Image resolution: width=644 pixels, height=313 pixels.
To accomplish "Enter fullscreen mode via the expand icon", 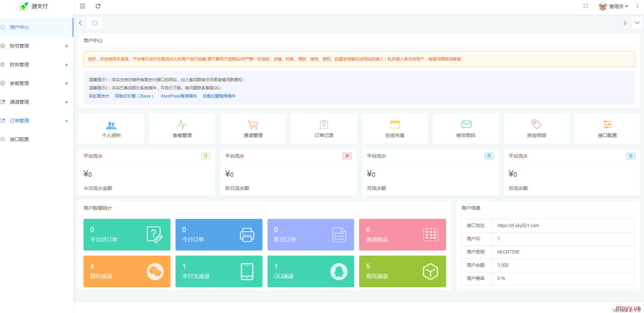I will pos(586,6).
